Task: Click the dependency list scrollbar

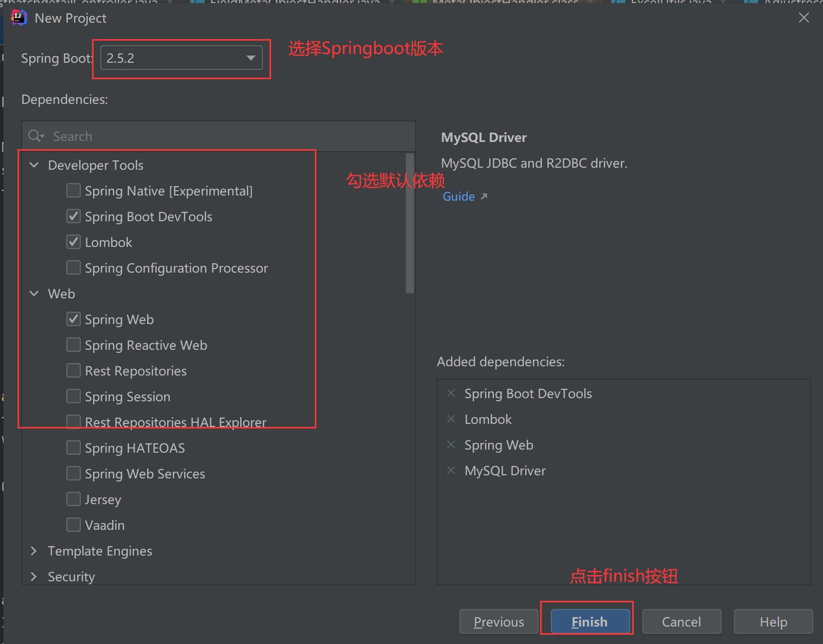Action: coord(410,223)
